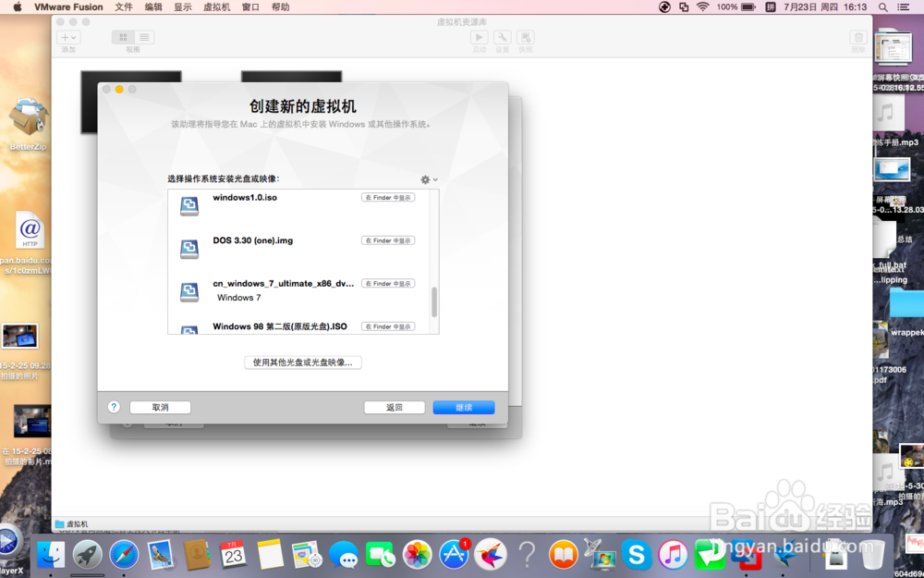This screenshot has width=924, height=578.
Task: Click 继续 to continue
Action: pyautogui.click(x=464, y=408)
